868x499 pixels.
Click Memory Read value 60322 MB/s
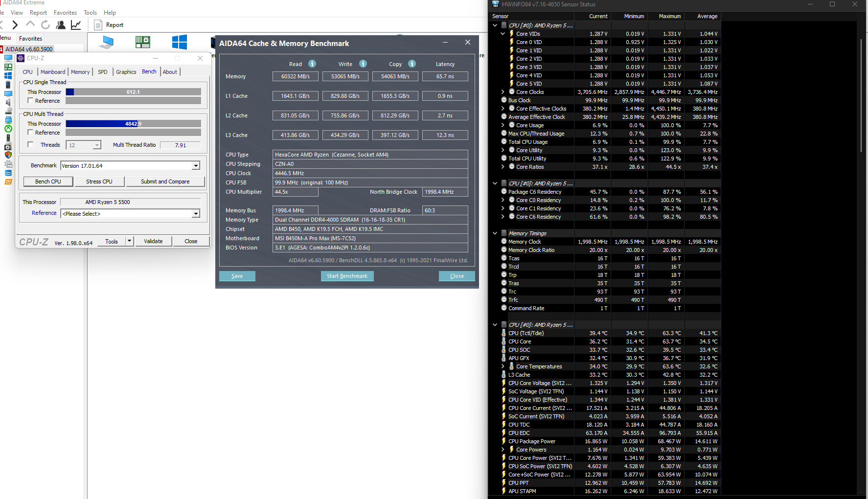295,76
